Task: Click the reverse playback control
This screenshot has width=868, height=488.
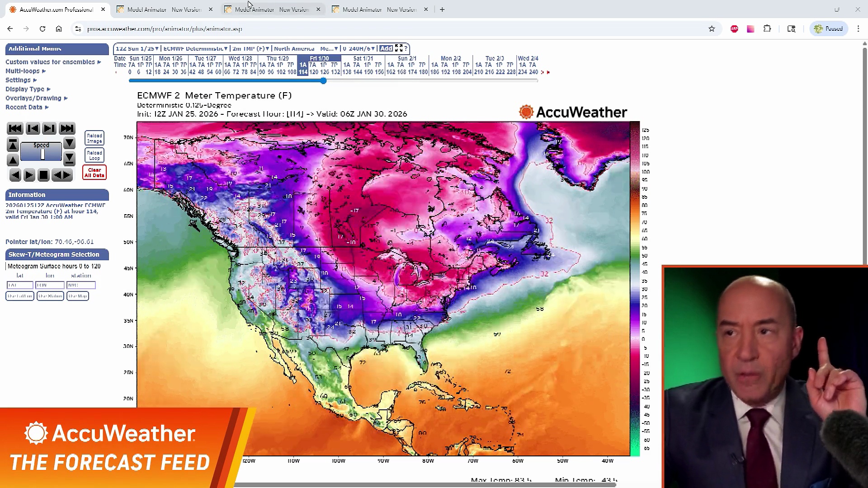Action: click(15, 175)
